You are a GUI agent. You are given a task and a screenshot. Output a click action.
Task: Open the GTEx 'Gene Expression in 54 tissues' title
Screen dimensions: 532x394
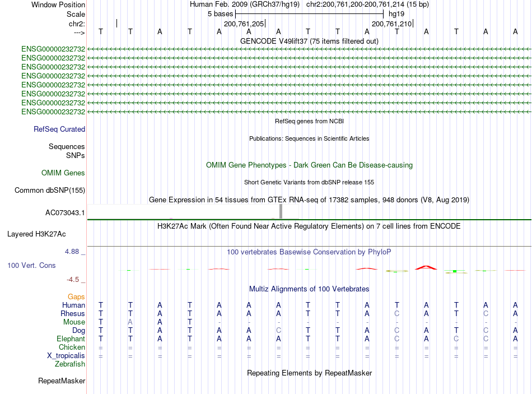[x=309, y=200]
